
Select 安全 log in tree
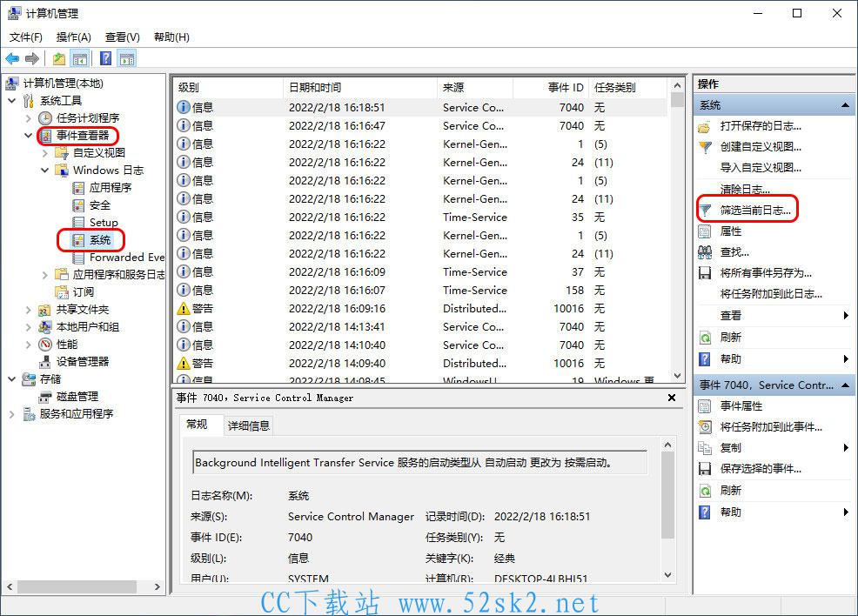(x=100, y=205)
